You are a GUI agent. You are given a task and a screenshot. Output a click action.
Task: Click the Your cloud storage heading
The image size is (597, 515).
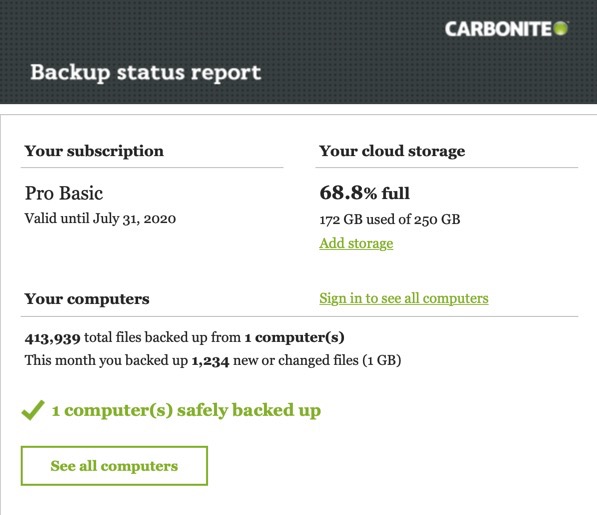pos(392,151)
